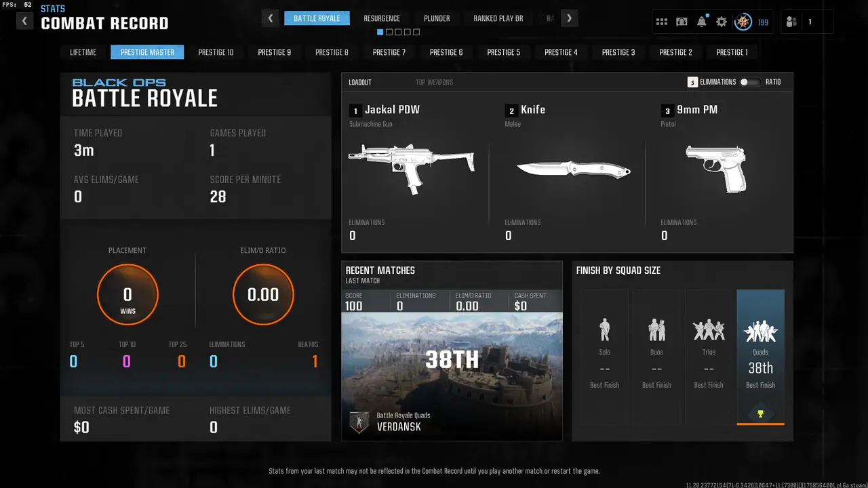Click the Top Weapons label
The height and width of the screenshot is (488, 868).
coord(435,82)
